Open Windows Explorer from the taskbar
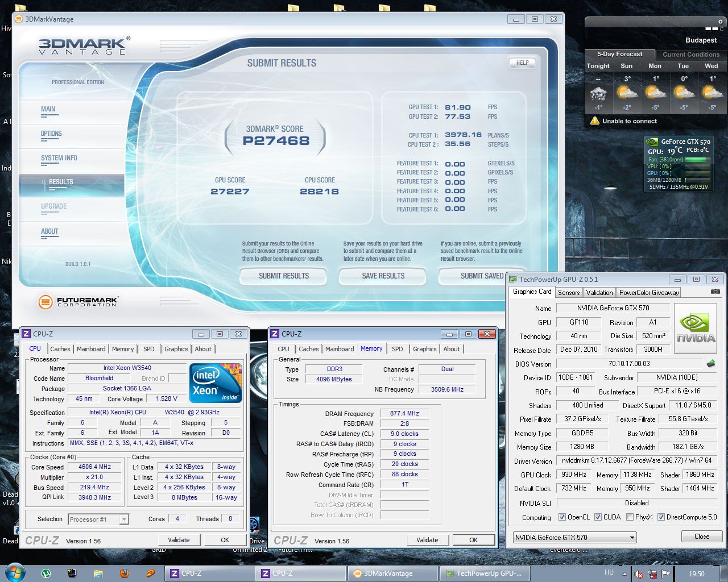This screenshot has height=582, width=728. point(98,573)
